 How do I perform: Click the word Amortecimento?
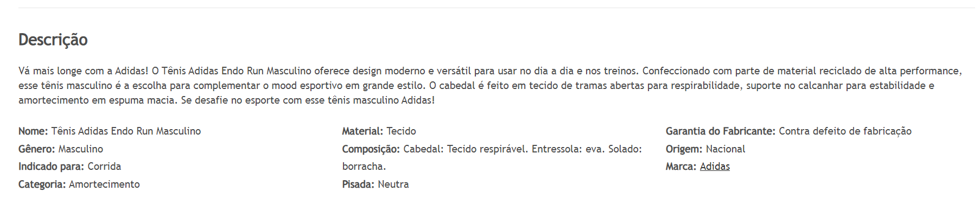point(104,184)
